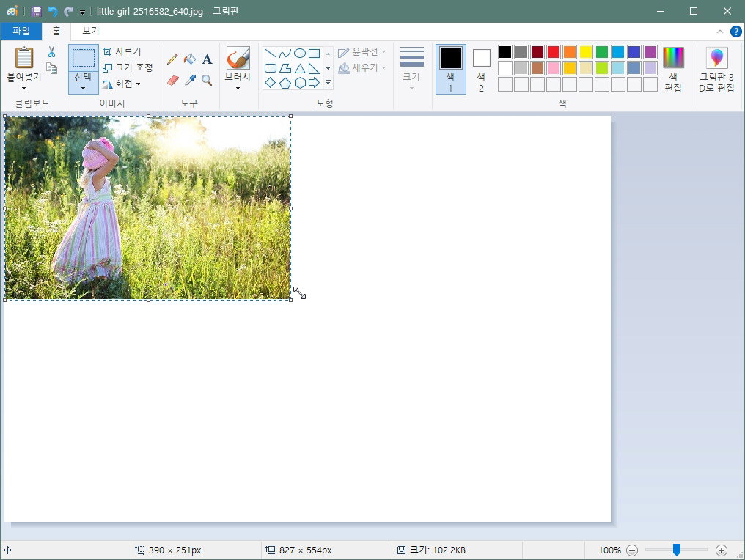Choose the Pentagon shape

[285, 83]
